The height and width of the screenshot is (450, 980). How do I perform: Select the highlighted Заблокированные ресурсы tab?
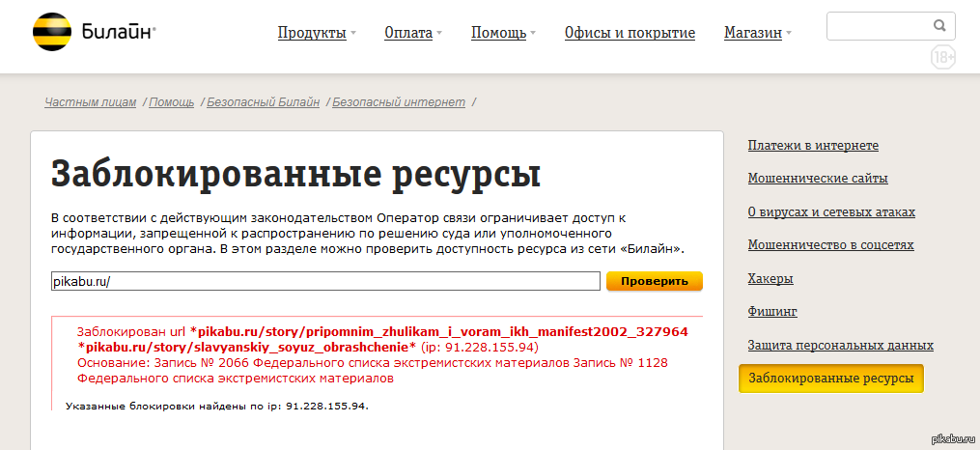pos(831,379)
